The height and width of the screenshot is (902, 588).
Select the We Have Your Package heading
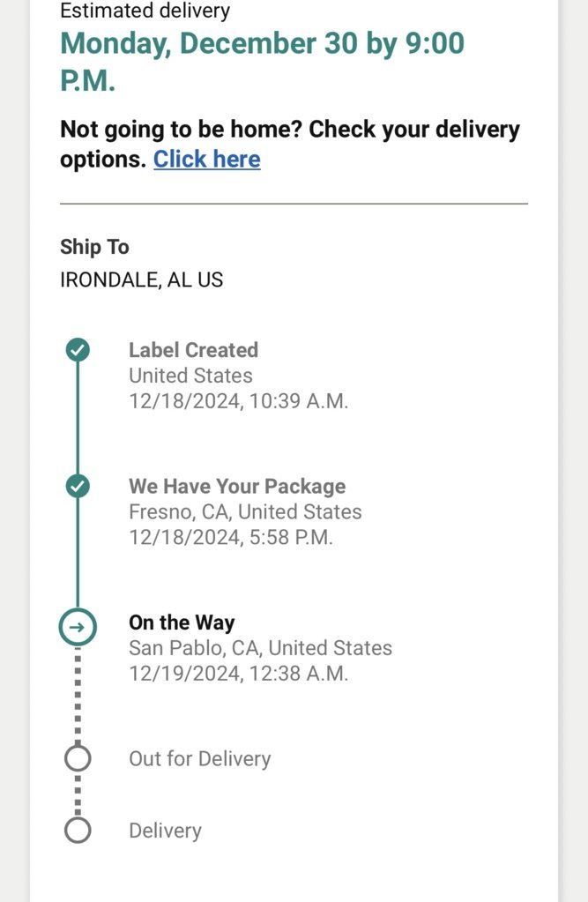pos(237,487)
